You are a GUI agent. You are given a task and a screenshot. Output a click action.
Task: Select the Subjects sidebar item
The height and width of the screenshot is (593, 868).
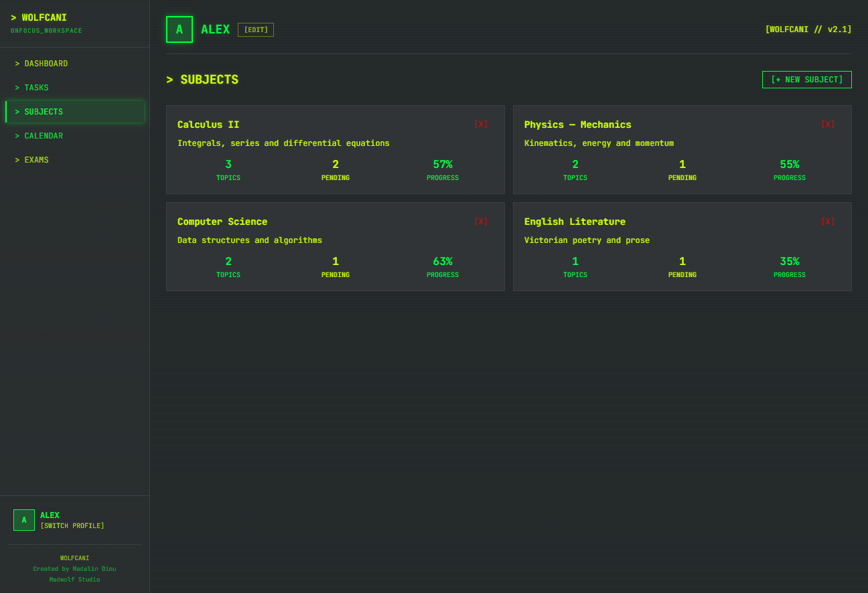(x=74, y=112)
